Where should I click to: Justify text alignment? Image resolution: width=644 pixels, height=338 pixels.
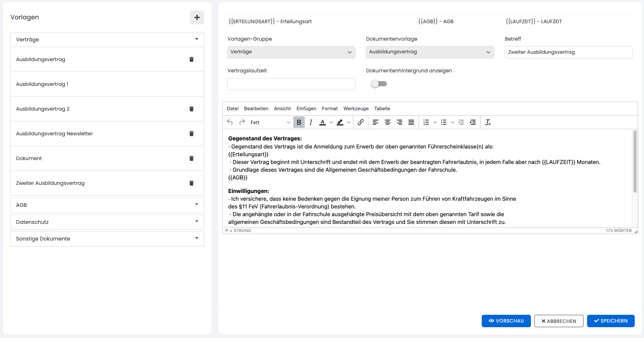(411, 122)
